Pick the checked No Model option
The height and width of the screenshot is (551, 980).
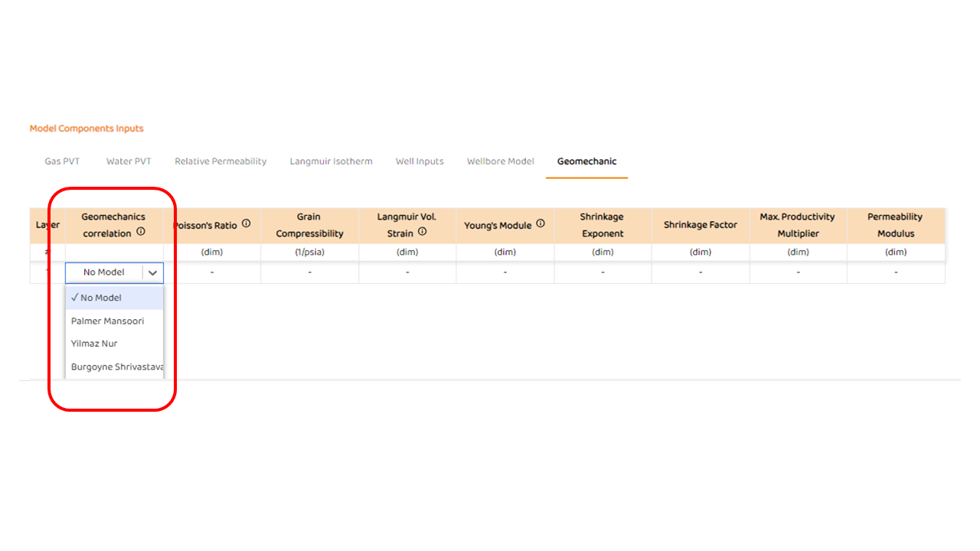[x=101, y=298]
